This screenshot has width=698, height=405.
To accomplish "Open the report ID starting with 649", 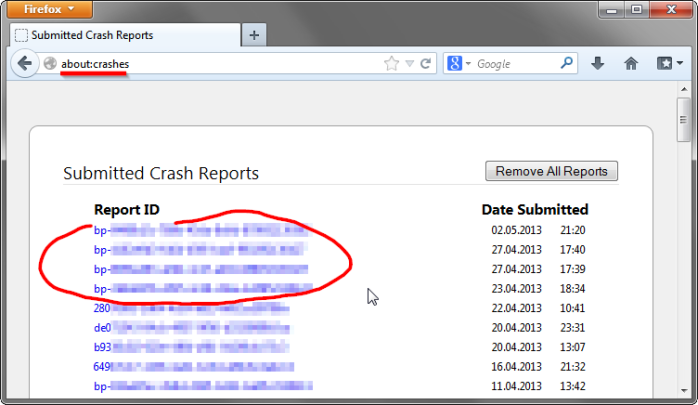I will pyautogui.click(x=194, y=367).
